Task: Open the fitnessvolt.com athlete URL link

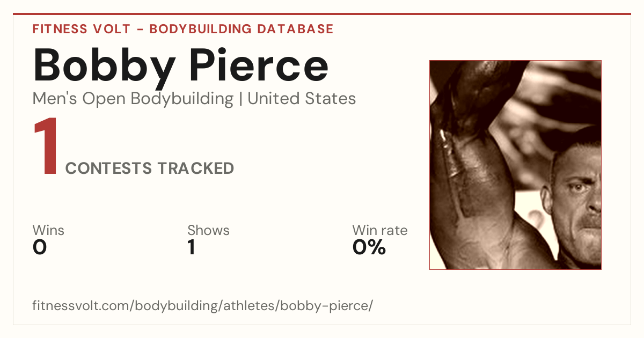Action: point(202,306)
